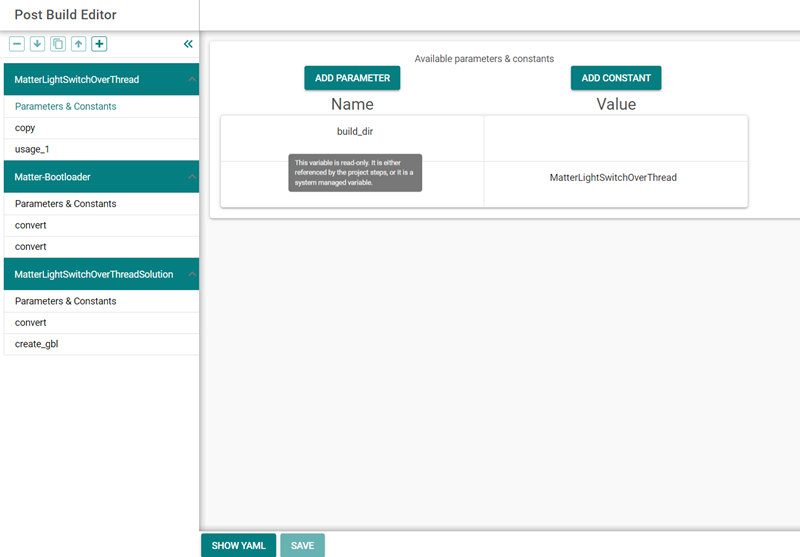Click the add step plus icon
800x557 pixels.
(99, 44)
